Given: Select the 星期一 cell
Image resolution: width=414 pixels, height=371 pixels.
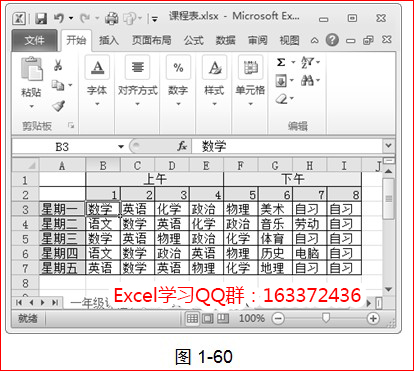Looking at the screenshot, I should [x=62, y=209].
